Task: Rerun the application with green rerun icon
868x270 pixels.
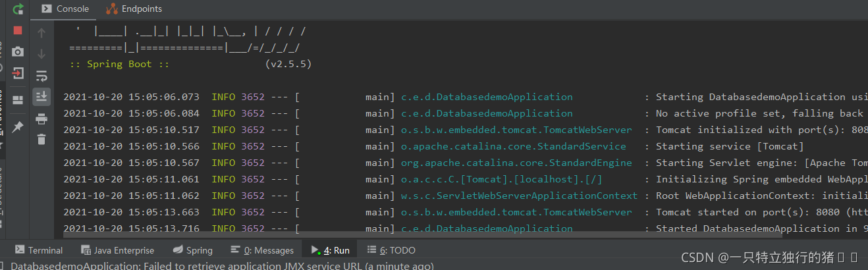Action: tap(18, 9)
